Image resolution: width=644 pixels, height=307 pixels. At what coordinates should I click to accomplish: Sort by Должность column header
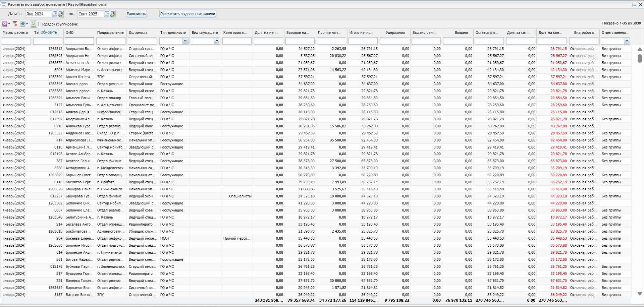142,33
